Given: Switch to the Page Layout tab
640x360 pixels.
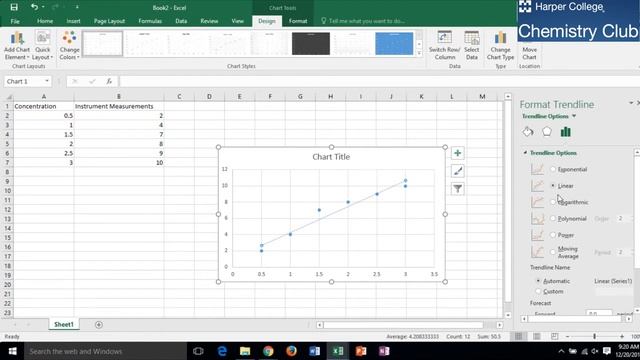Looking at the screenshot, I should (x=109, y=21).
